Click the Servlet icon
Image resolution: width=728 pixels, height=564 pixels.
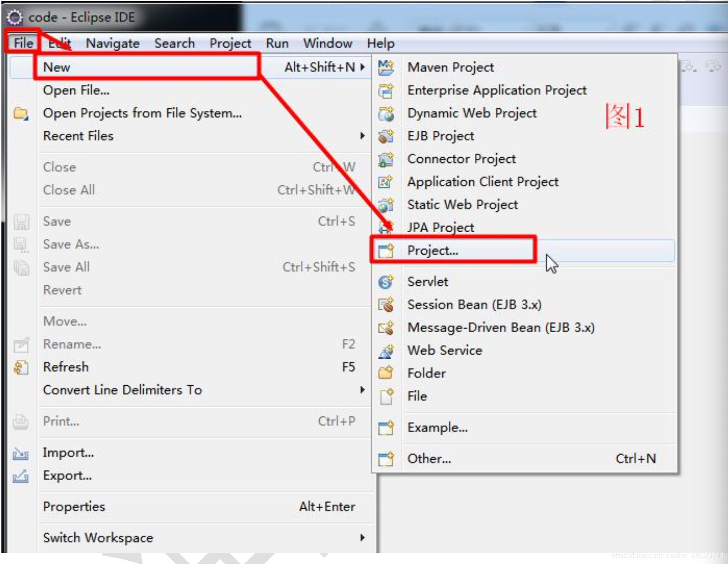[386, 282]
